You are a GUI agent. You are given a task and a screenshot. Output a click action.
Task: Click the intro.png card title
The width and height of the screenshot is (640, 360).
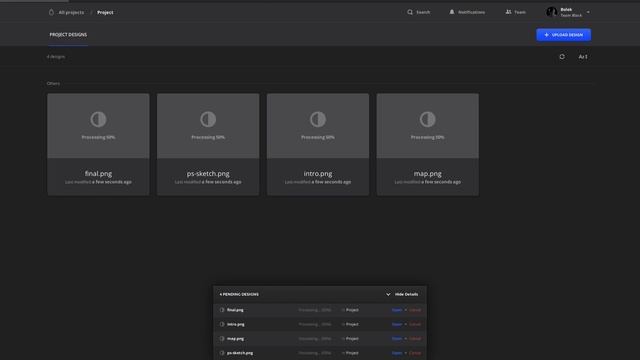pos(318,173)
